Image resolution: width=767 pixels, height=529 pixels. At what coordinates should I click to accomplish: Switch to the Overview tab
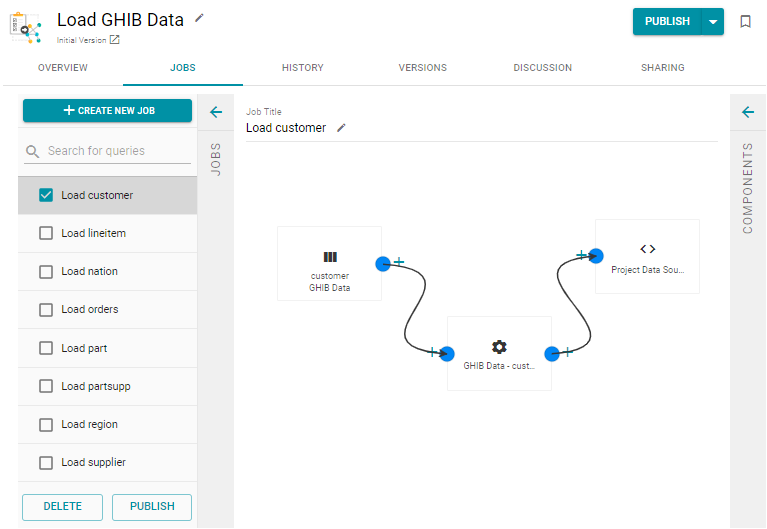pyautogui.click(x=63, y=68)
